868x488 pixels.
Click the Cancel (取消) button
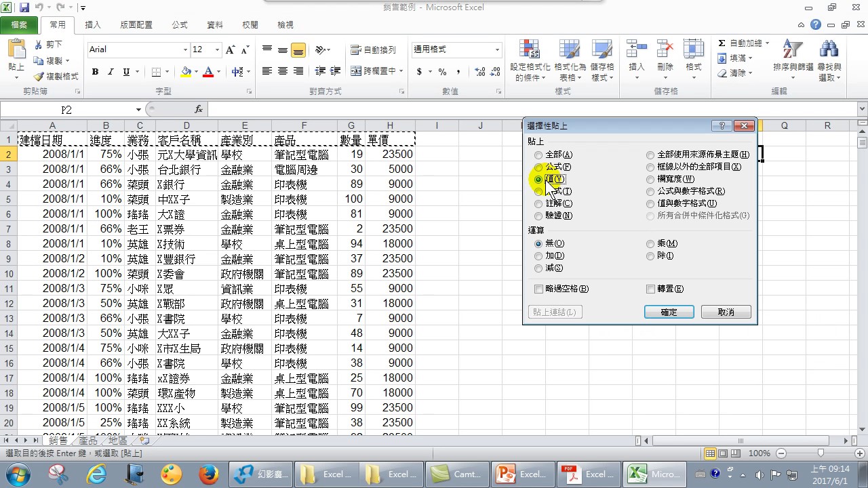click(x=726, y=312)
